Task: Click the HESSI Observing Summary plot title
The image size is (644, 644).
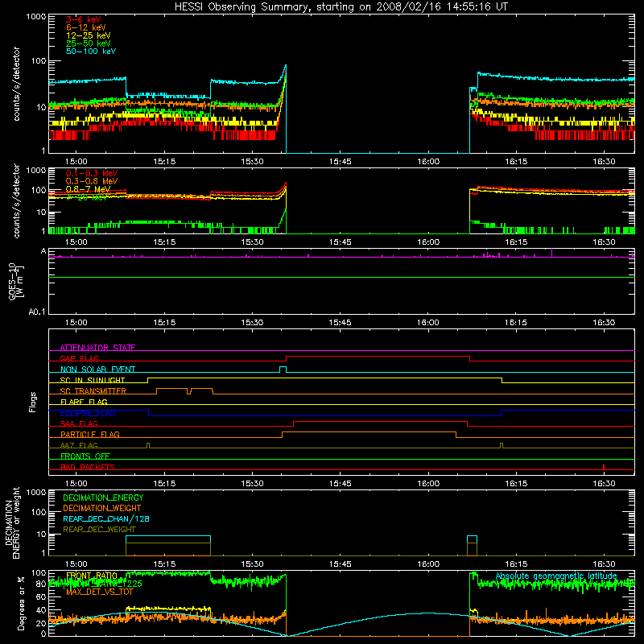Action: click(x=341, y=7)
